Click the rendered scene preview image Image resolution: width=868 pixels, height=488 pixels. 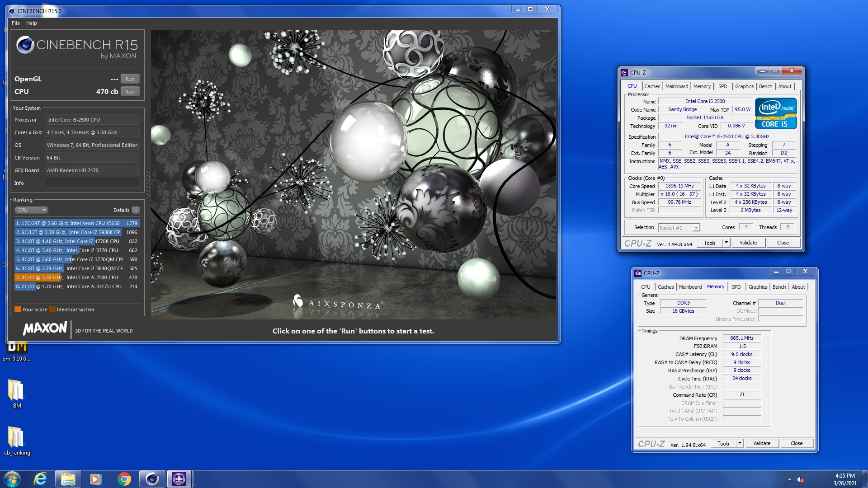pyautogui.click(x=354, y=175)
